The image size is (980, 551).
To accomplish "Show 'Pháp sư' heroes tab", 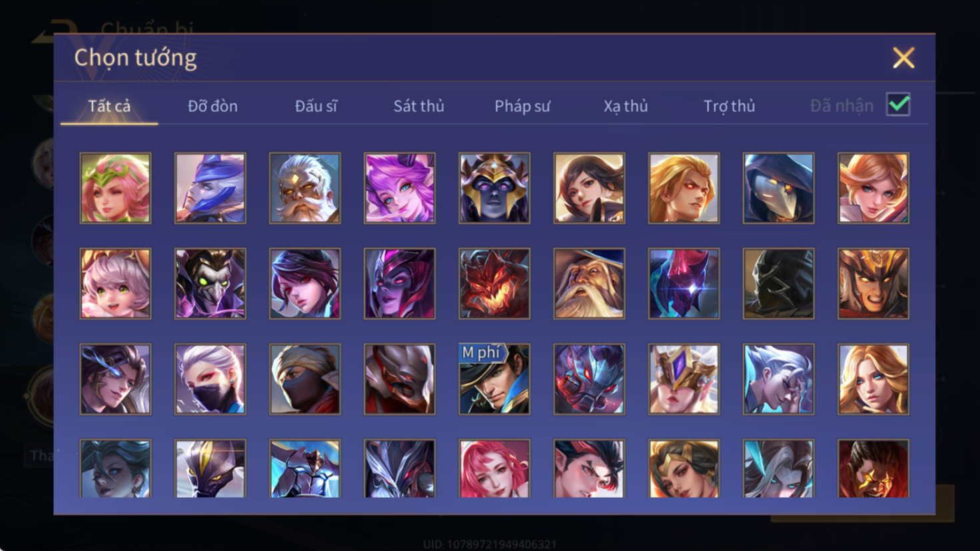I will [522, 106].
